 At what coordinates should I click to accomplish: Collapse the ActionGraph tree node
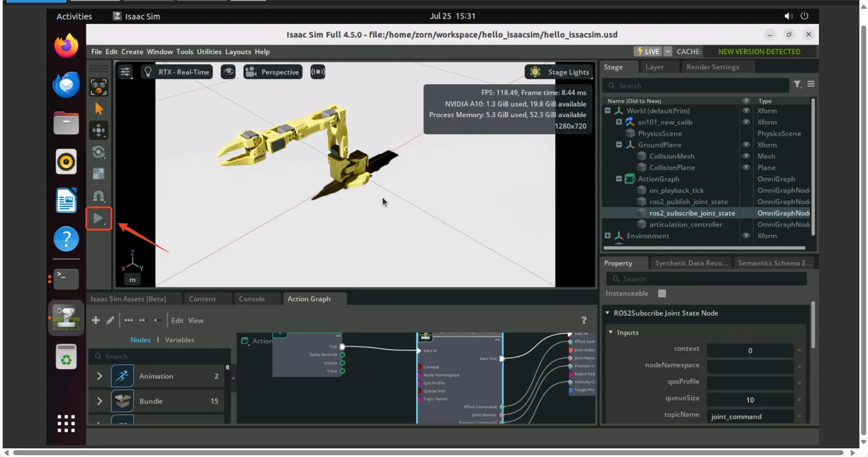619,179
